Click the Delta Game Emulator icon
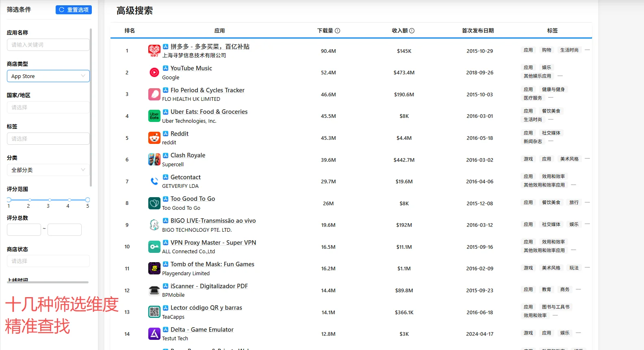 click(x=154, y=334)
